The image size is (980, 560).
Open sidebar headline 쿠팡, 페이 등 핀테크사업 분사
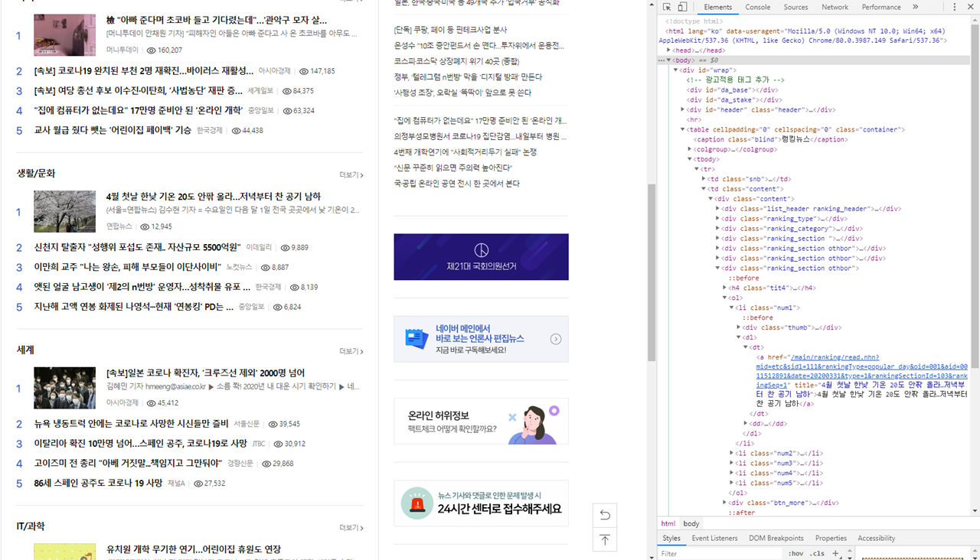click(x=450, y=30)
